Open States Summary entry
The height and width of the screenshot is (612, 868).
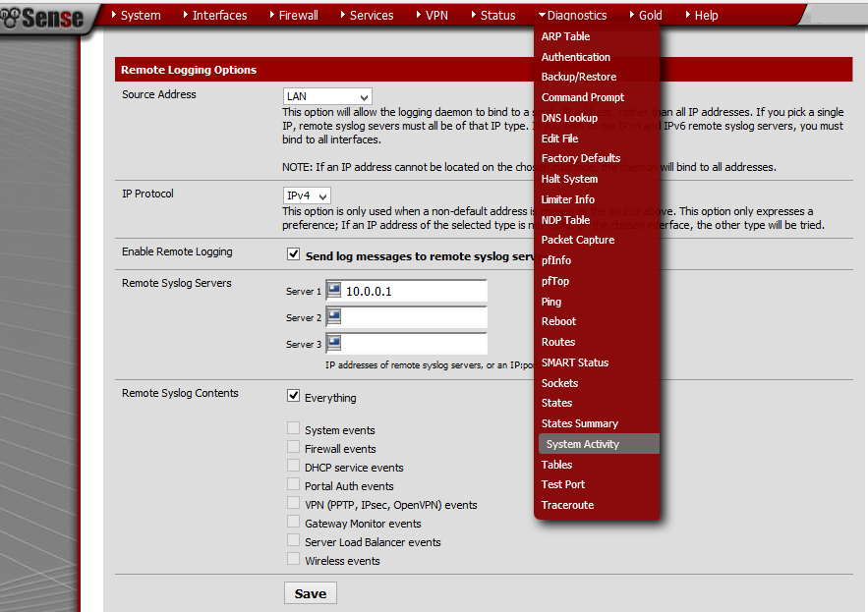[x=580, y=423]
